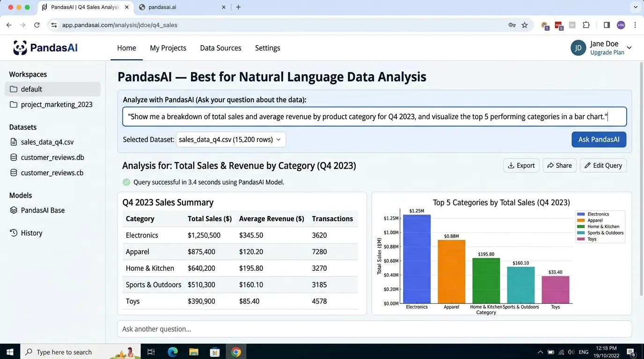Bookmark this page with the star icon

click(x=525, y=25)
